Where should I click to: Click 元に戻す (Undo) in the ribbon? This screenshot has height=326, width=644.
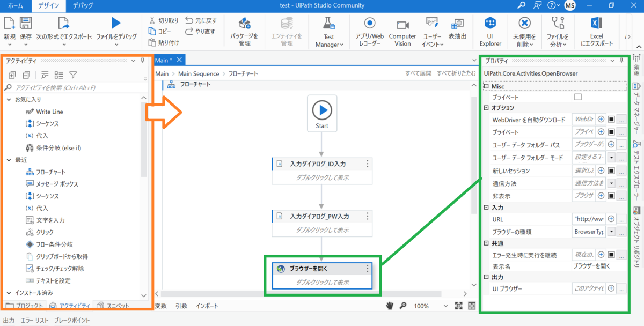(x=201, y=20)
